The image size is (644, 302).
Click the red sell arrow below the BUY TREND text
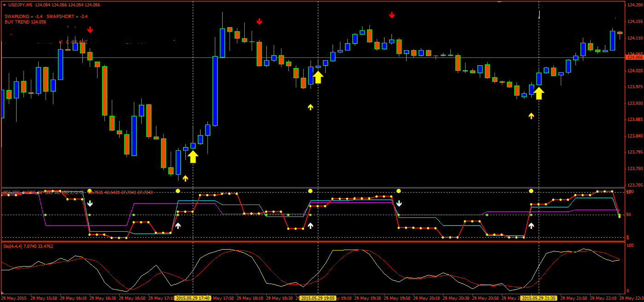coord(90,30)
